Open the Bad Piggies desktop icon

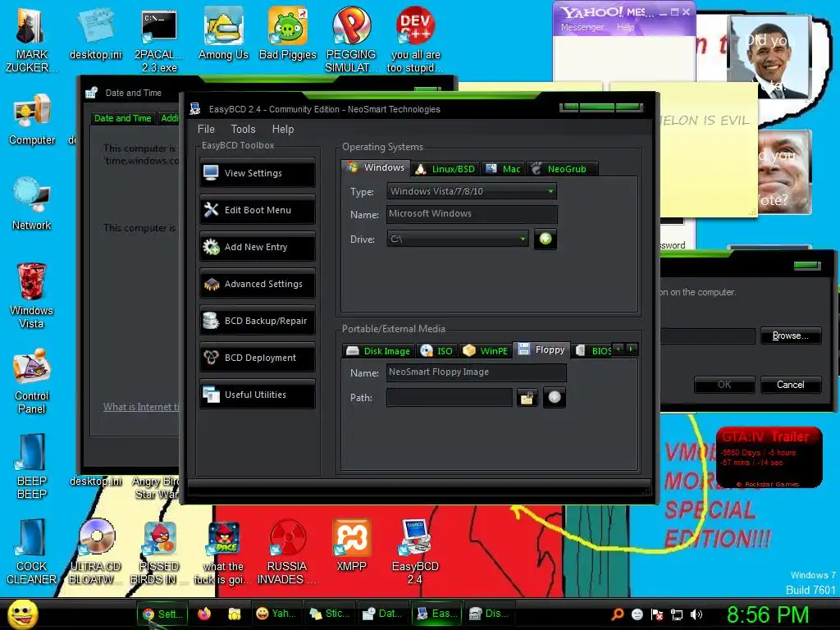288,34
